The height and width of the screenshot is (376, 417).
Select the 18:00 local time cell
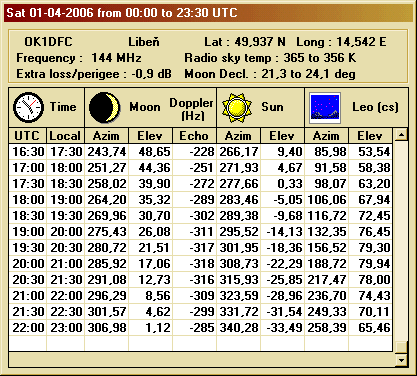click(66, 168)
